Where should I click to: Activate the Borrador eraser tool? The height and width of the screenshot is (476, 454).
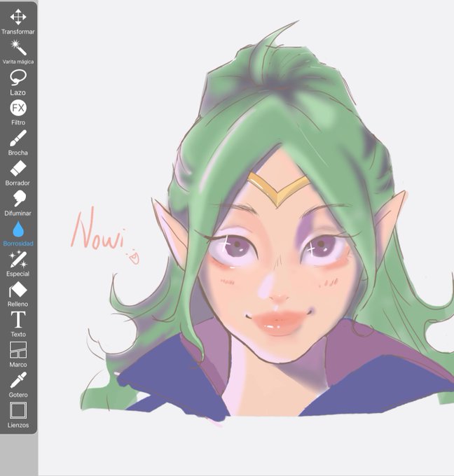[x=18, y=173]
